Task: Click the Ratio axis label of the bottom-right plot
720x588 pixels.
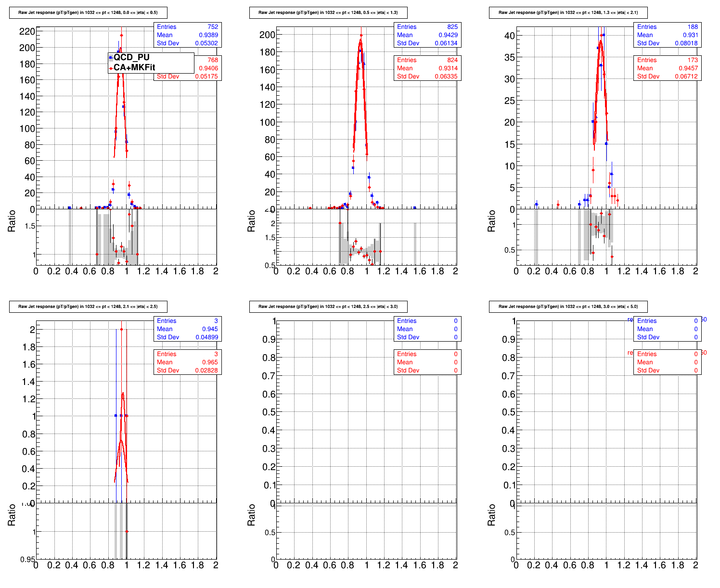Action: click(491, 515)
